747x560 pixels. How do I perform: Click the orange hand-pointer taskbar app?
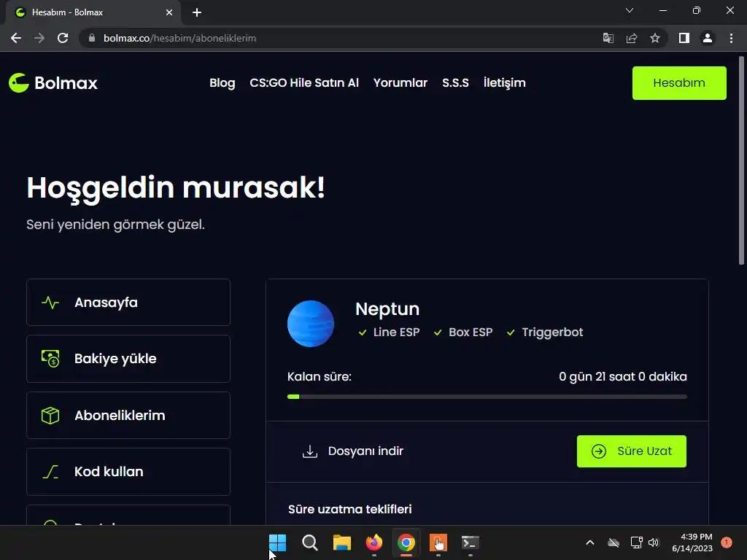coord(438,542)
